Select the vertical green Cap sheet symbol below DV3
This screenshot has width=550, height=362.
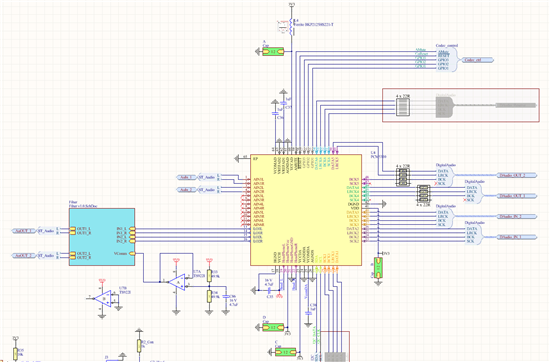pyautogui.click(x=378, y=268)
